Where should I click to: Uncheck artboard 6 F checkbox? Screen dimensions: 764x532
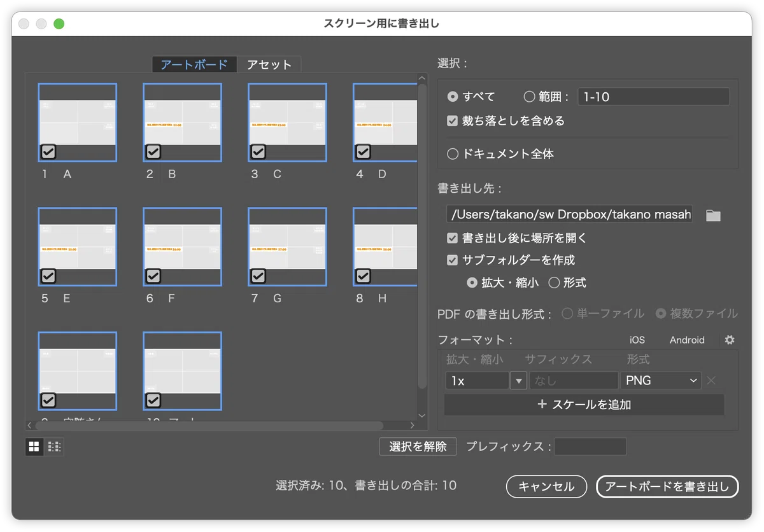tap(153, 276)
